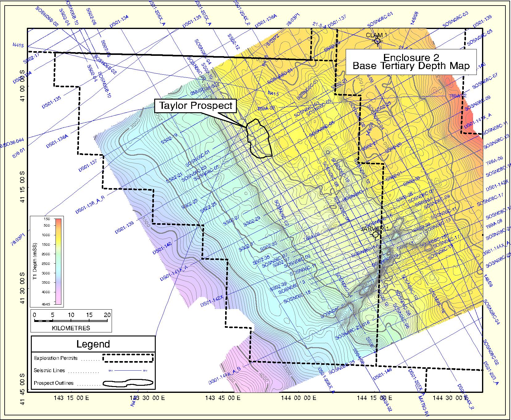
Task: Click the DS01-140 seismic line label
Action: point(162,248)
